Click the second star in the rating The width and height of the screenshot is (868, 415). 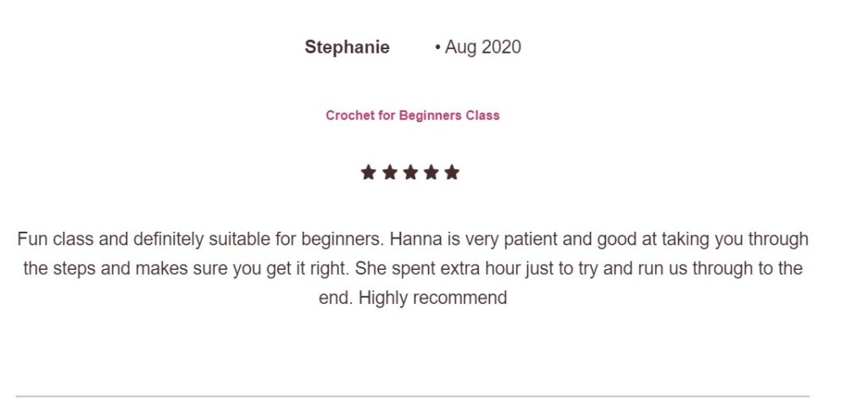[x=389, y=173]
